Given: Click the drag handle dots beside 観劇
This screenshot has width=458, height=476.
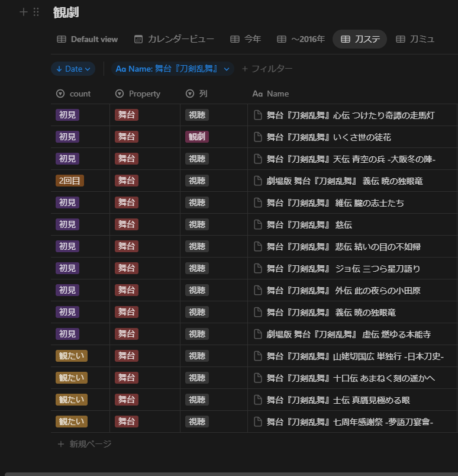Looking at the screenshot, I should click(36, 12).
